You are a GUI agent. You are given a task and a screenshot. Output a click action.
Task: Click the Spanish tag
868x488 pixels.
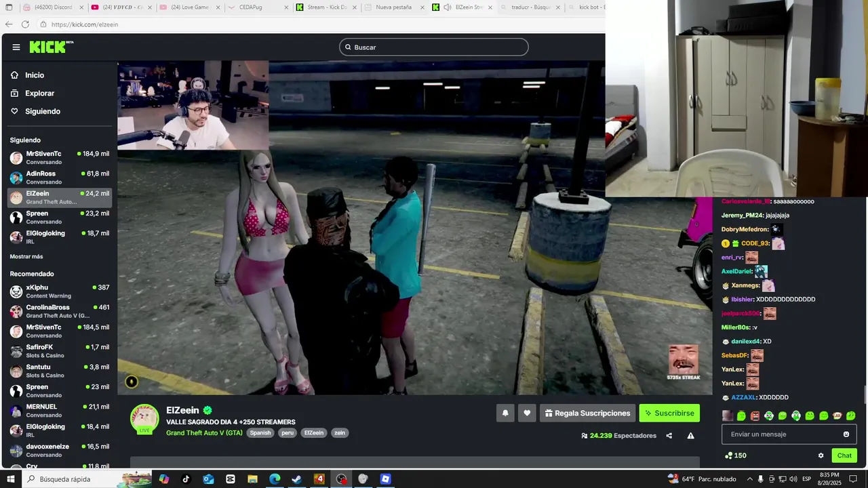tap(260, 432)
